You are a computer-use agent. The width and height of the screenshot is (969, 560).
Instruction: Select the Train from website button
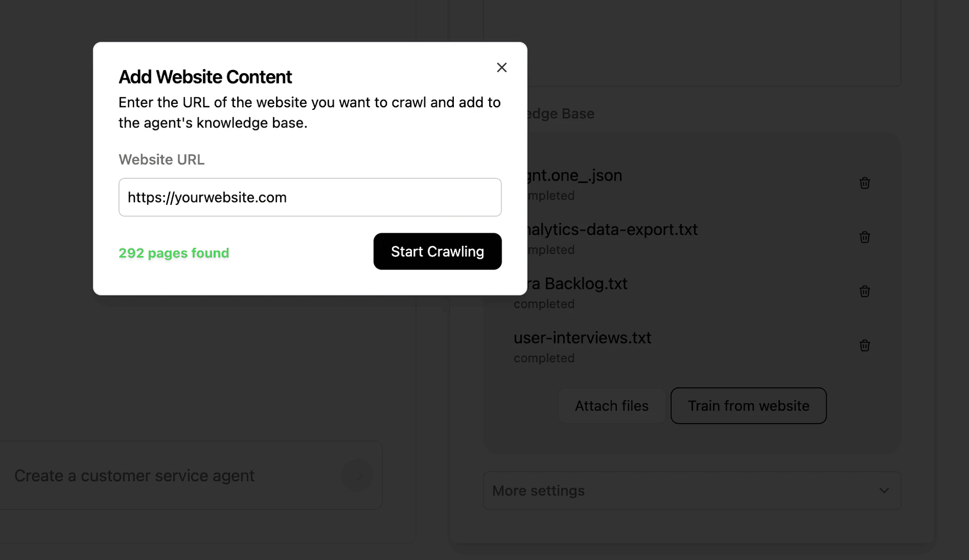pyautogui.click(x=748, y=405)
